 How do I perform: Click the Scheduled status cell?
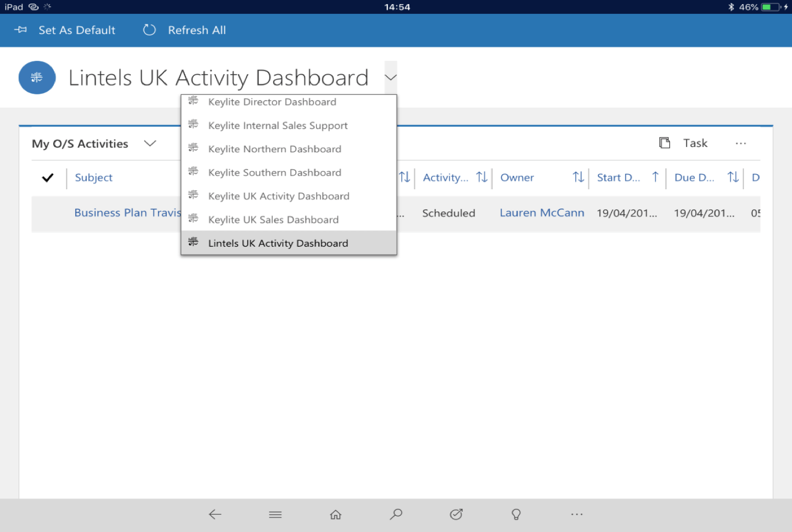point(449,213)
